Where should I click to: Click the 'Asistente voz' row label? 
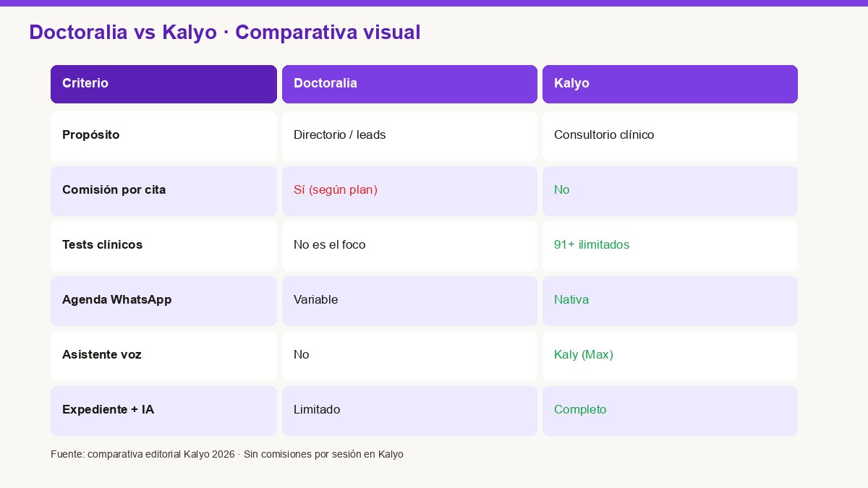click(x=163, y=356)
